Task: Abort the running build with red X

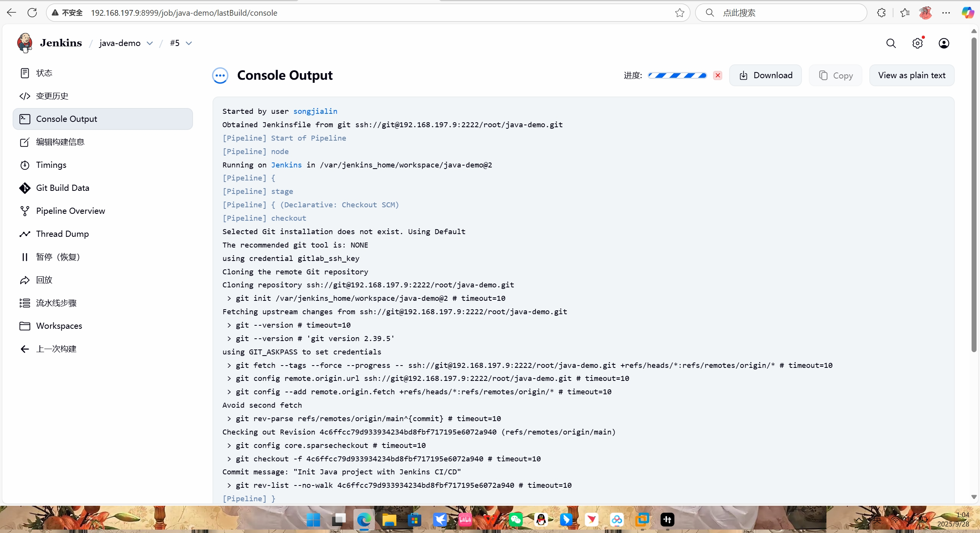Action: (x=718, y=75)
